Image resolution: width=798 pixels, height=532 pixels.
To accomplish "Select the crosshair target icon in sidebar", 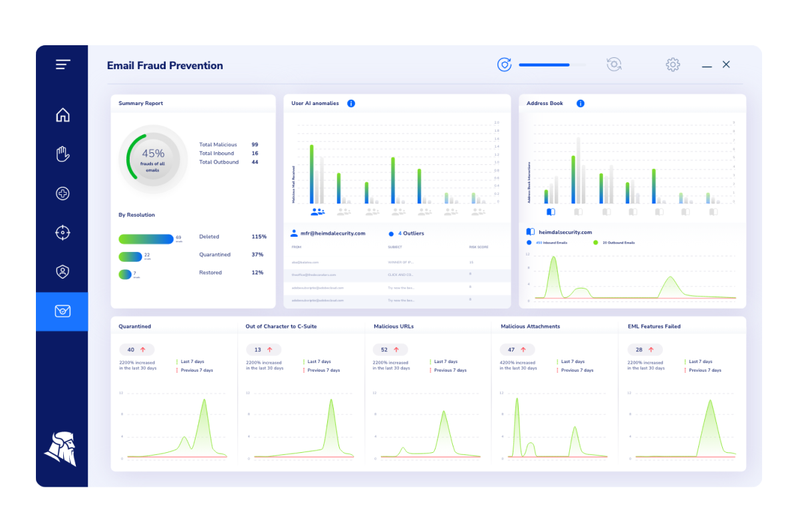I will click(x=63, y=233).
